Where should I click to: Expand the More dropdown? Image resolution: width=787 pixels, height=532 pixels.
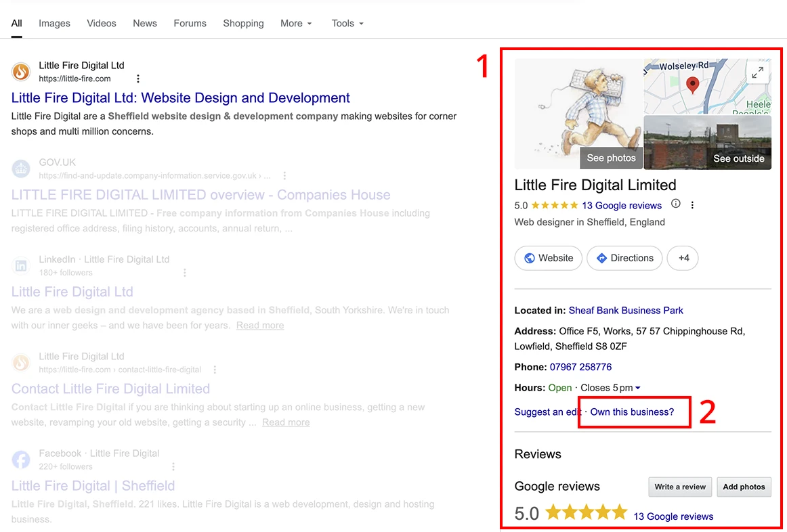pos(296,24)
